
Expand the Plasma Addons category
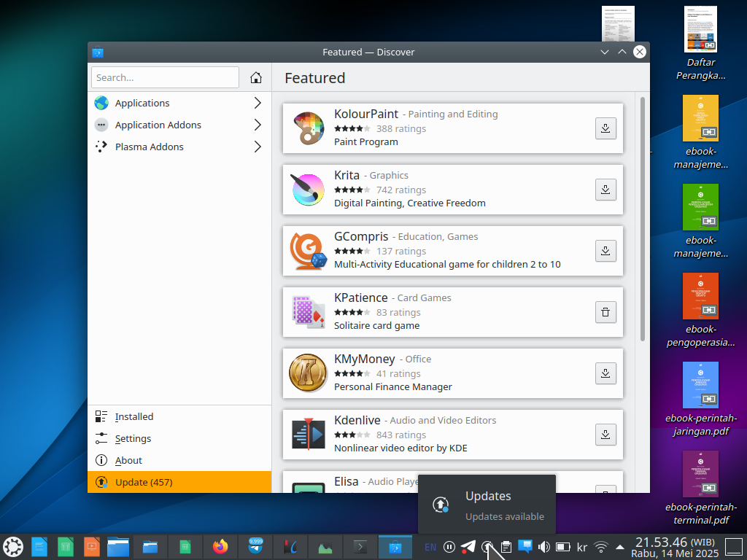[x=179, y=147]
